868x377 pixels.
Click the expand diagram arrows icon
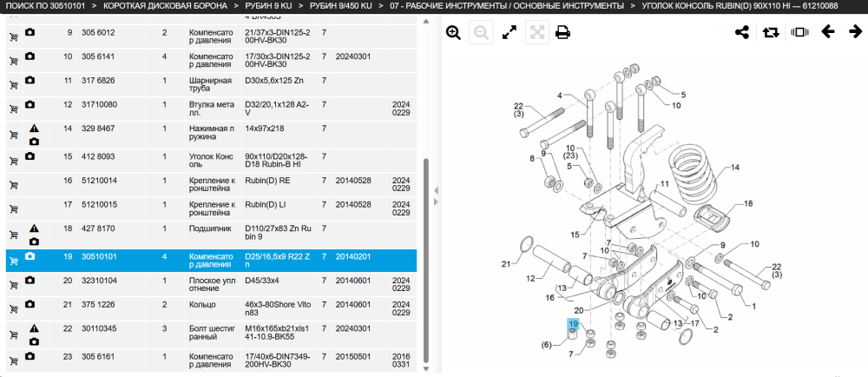pos(509,33)
